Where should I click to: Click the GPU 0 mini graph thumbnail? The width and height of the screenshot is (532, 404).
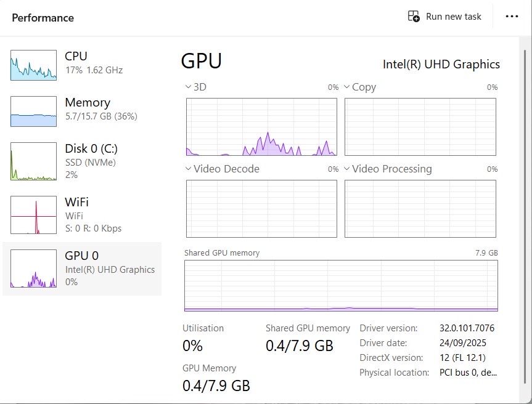coord(33,269)
